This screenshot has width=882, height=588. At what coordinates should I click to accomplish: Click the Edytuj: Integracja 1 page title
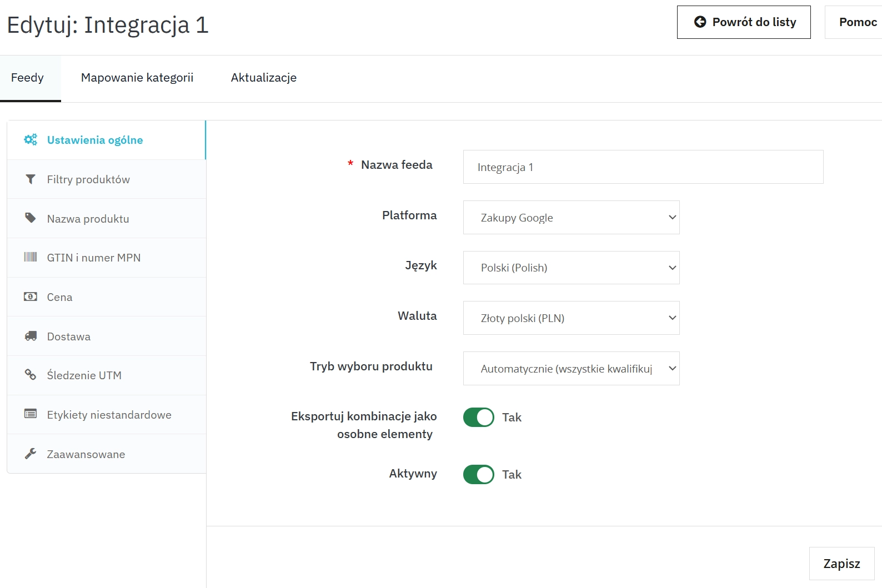(108, 25)
